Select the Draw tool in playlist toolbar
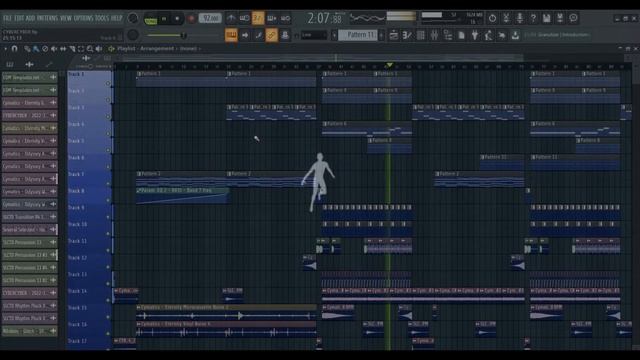The image size is (640, 360). [27, 49]
